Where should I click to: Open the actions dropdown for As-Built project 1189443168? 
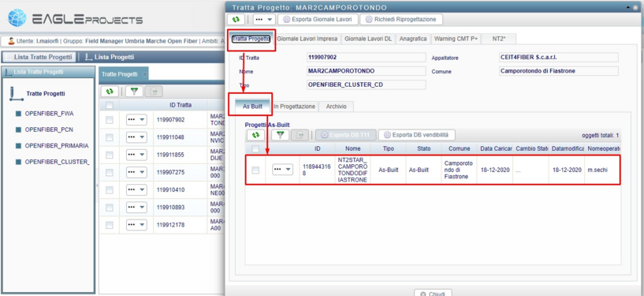[x=282, y=170]
